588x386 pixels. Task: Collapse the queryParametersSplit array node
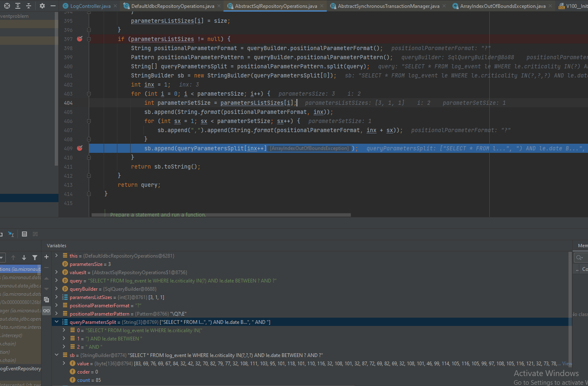(x=57, y=322)
